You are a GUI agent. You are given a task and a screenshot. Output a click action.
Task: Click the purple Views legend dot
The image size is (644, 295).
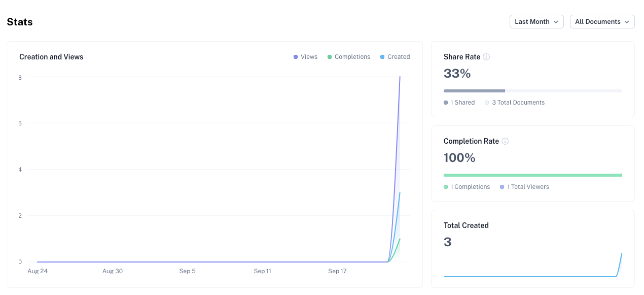click(x=295, y=56)
